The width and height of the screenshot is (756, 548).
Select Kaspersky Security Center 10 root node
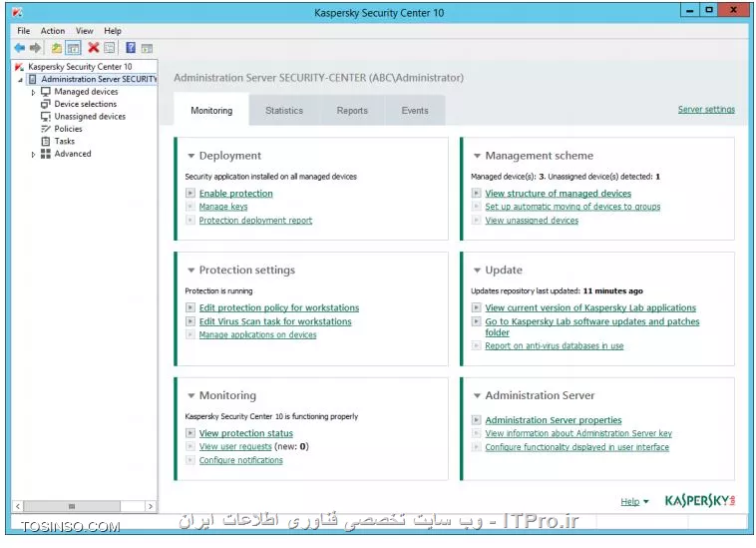tap(80, 67)
